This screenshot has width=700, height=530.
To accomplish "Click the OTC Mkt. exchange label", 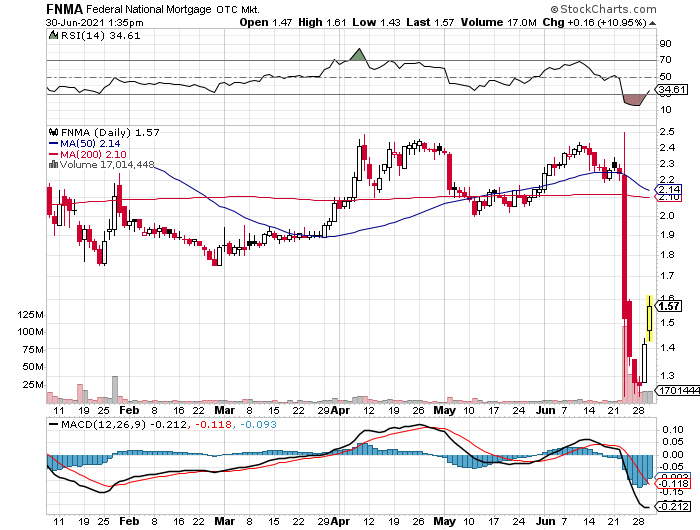I will click(238, 9).
